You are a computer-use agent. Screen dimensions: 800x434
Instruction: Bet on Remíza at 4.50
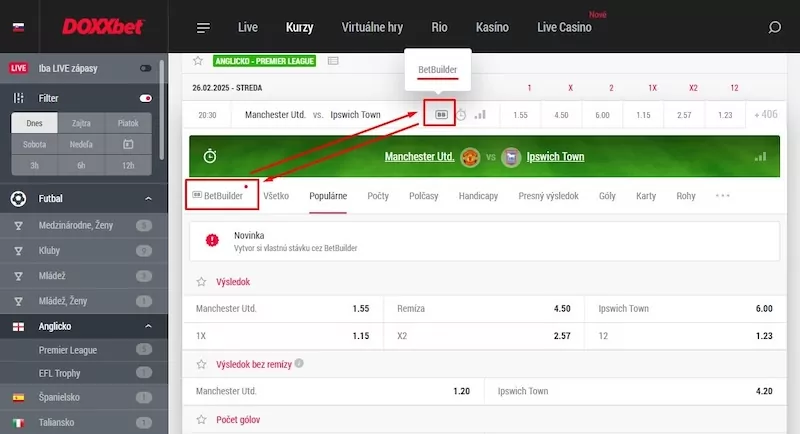tap(484, 309)
